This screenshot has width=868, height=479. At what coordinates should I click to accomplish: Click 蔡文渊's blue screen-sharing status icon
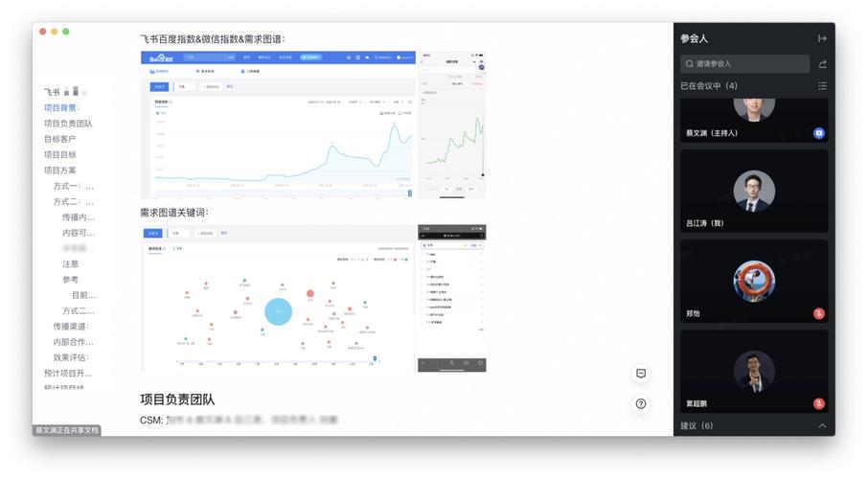click(x=819, y=133)
